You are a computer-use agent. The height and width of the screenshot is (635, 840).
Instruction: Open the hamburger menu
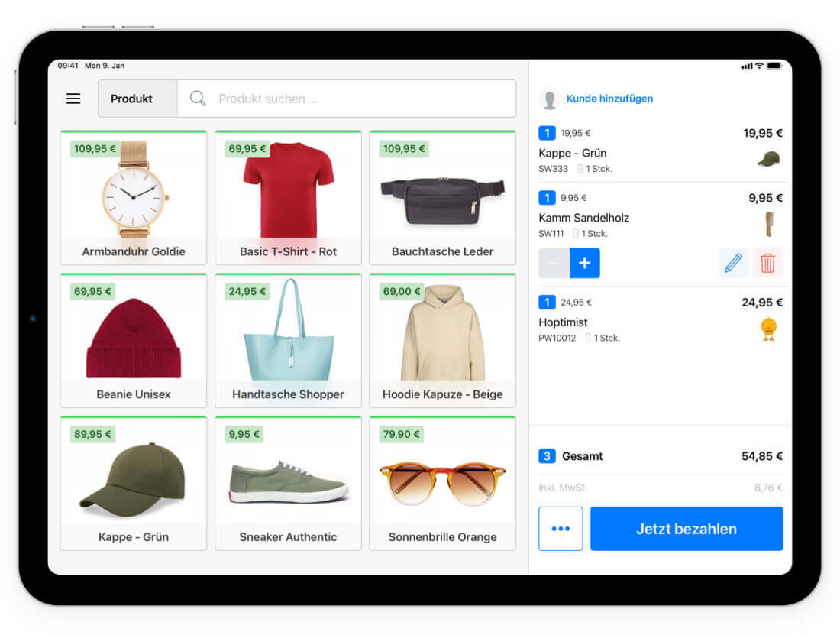click(x=73, y=99)
